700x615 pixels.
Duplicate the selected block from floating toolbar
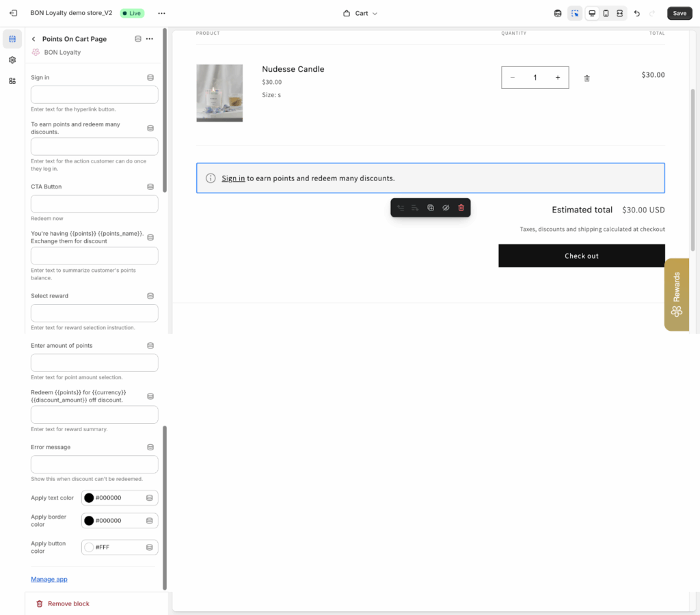click(x=431, y=208)
